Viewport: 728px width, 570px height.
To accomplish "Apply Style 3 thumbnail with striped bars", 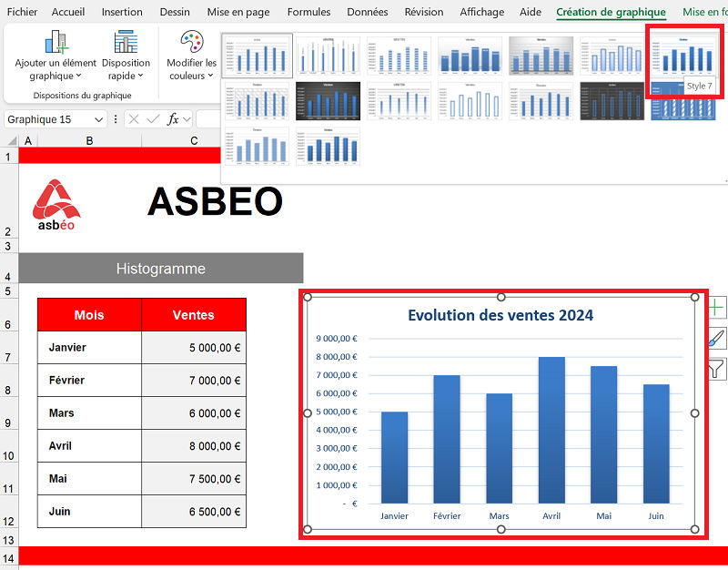I will tap(399, 56).
